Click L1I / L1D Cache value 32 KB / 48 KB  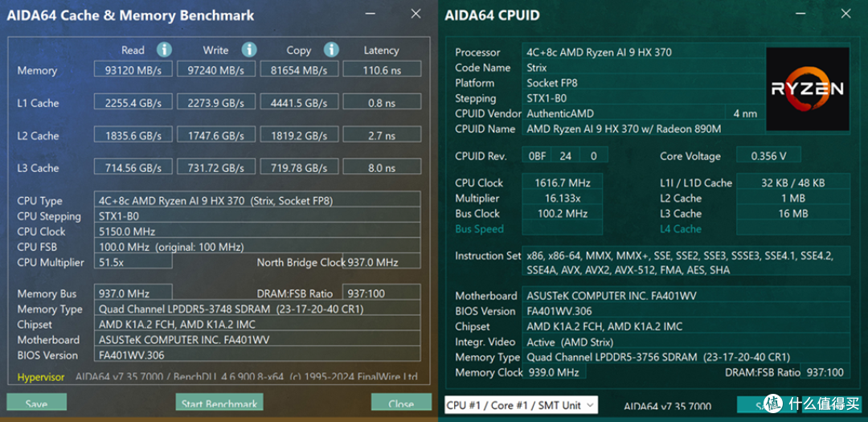tap(793, 182)
